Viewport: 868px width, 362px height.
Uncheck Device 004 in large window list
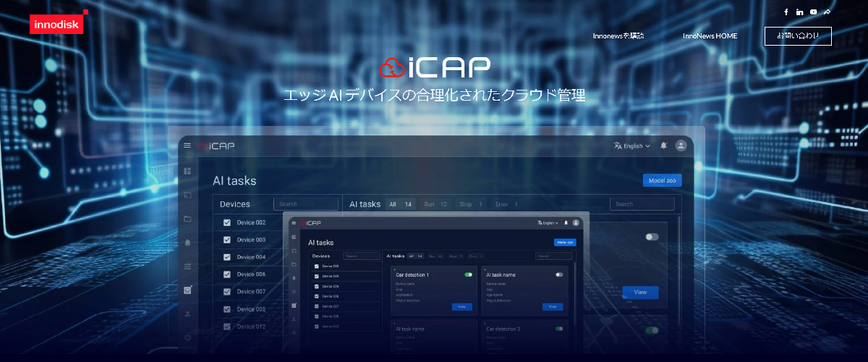click(x=227, y=257)
